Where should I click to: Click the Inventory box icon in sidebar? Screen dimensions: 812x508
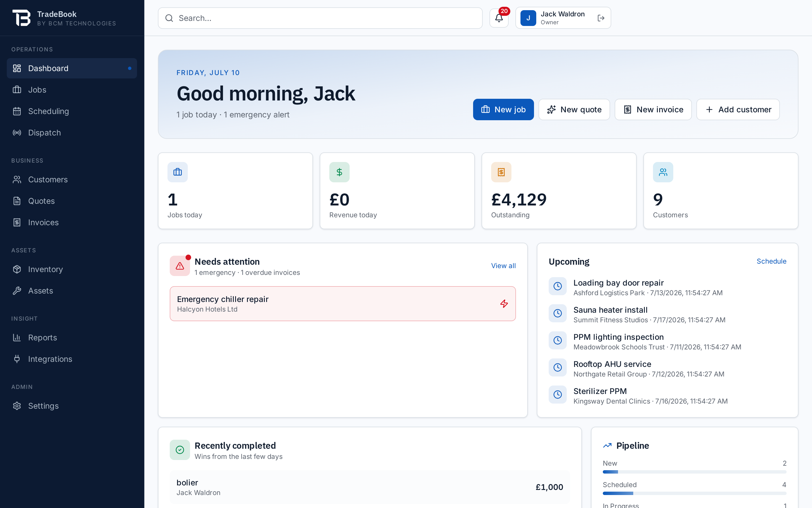tap(17, 269)
